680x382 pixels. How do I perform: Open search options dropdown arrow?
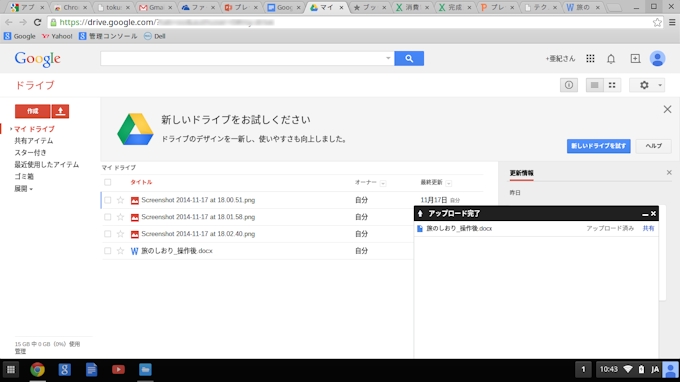tap(388, 58)
